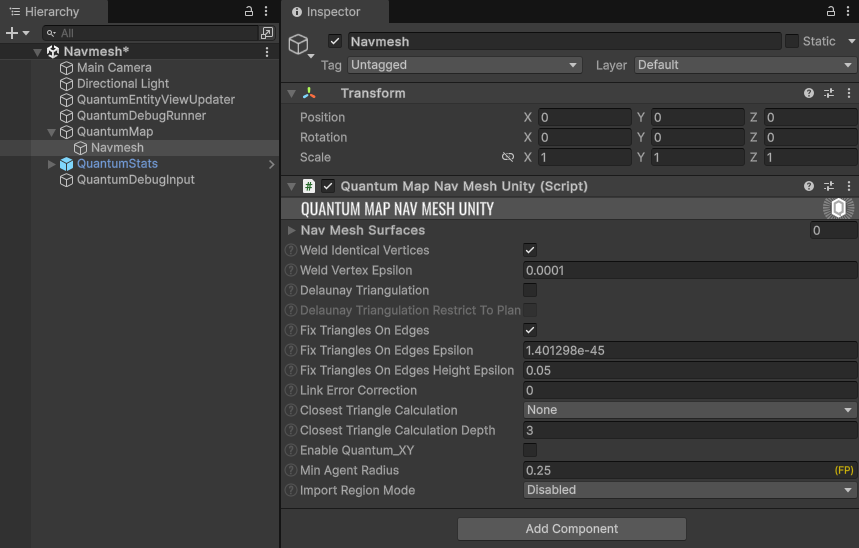Collapse the QuantumMap tree node

pos(51,132)
